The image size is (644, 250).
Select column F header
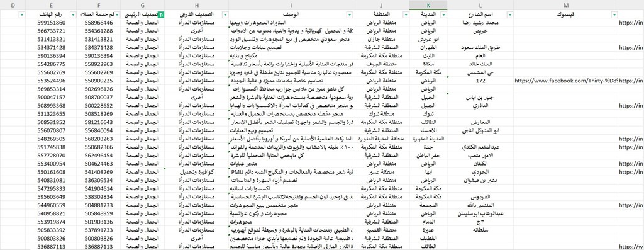(x=99, y=5)
